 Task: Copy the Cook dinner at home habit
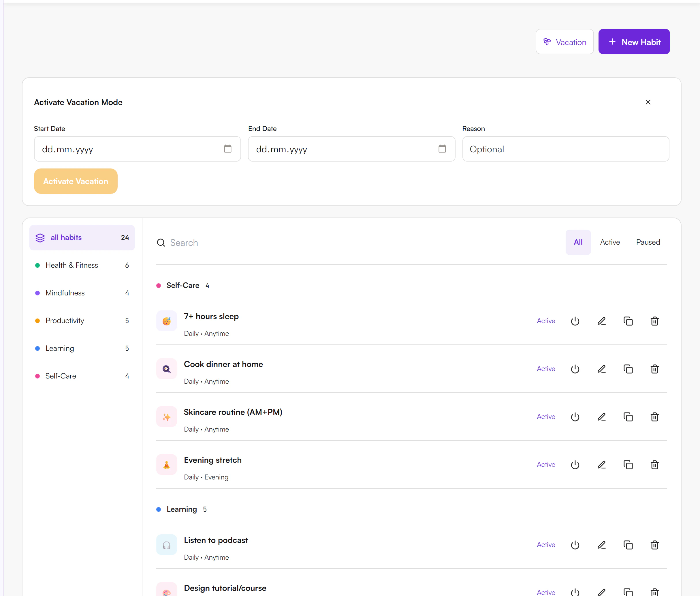coord(628,369)
